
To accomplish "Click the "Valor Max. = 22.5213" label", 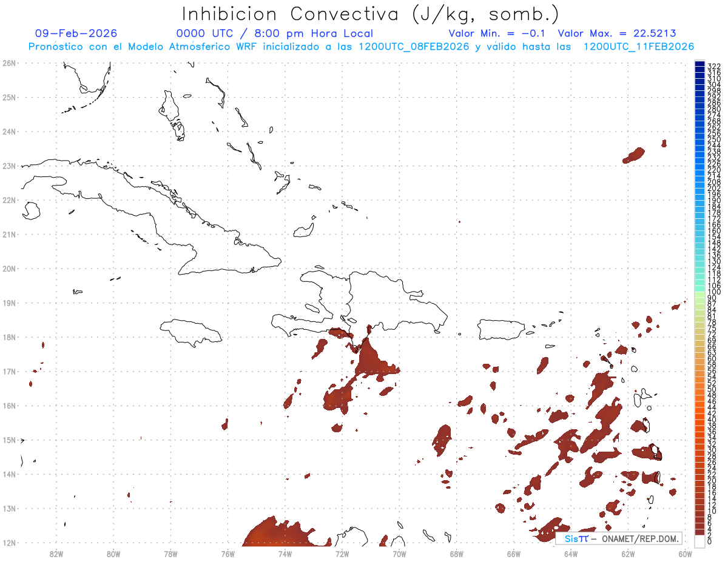I will pyautogui.click(x=617, y=33).
